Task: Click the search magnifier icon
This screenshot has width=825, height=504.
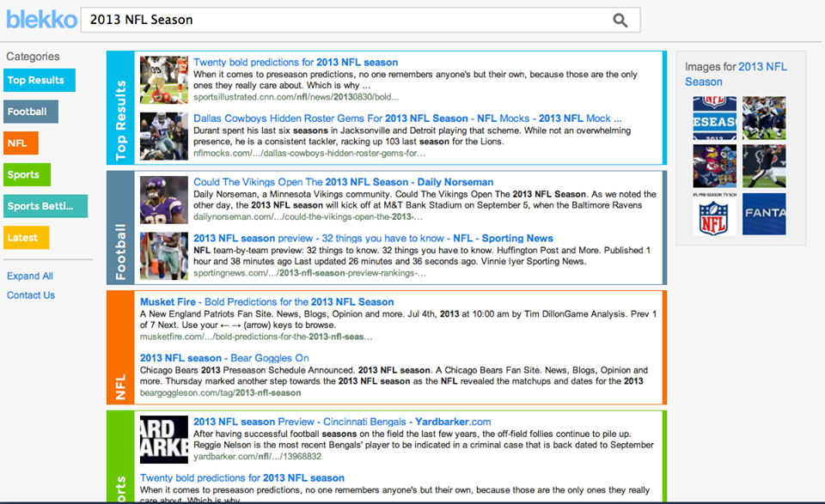Action: [620, 21]
